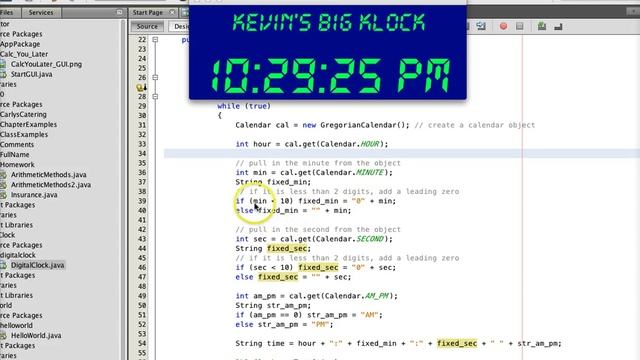Select the Source view button
Screen dimensions: 640x360
coord(147,27)
